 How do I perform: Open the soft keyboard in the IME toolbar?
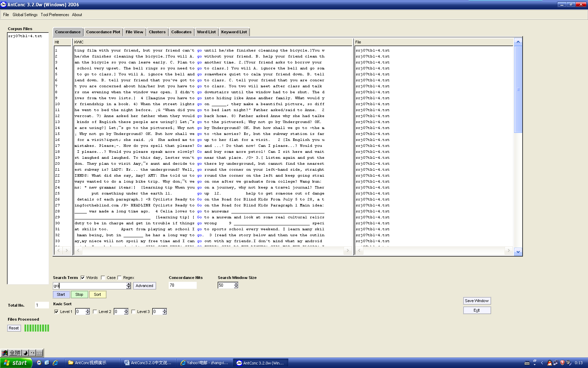pyautogui.click(x=39, y=353)
